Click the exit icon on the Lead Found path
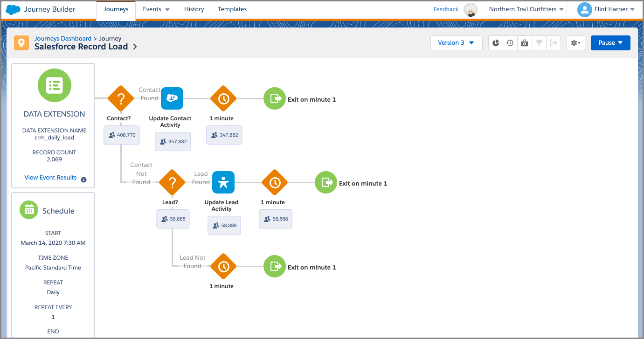This screenshot has height=339, width=644. pyautogui.click(x=325, y=183)
